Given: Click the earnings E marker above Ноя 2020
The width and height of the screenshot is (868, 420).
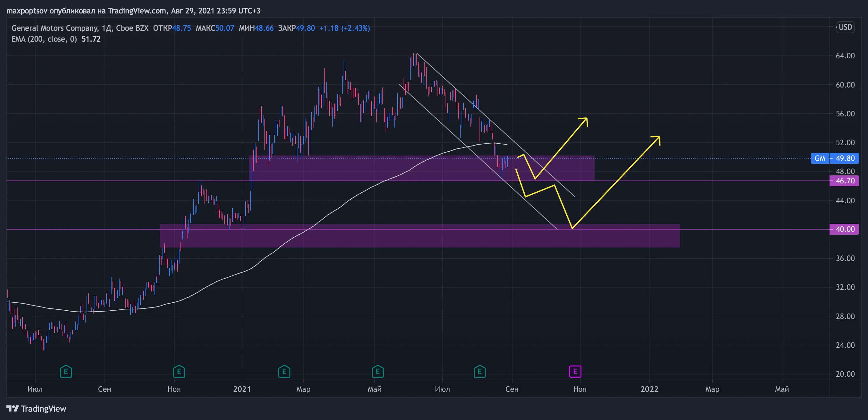Looking at the screenshot, I should tap(179, 372).
